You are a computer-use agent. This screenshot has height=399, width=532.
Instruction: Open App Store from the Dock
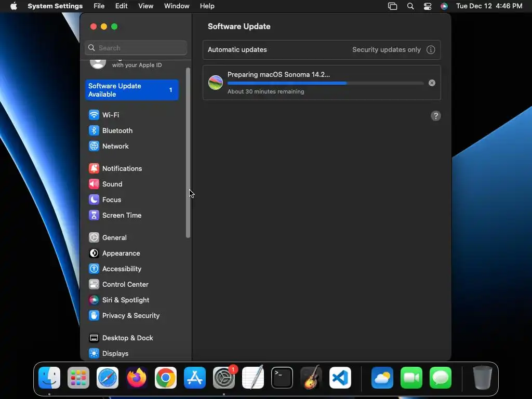tap(195, 378)
